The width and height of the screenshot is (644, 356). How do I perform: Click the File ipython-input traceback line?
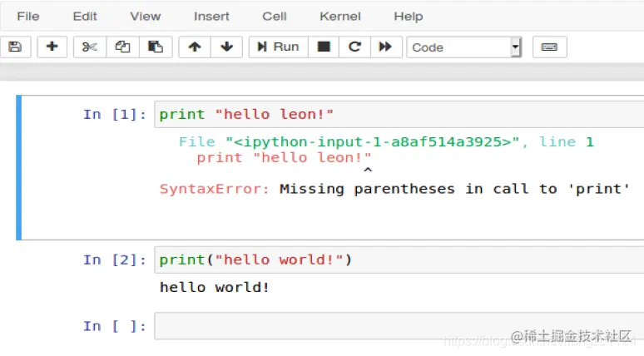pos(386,142)
